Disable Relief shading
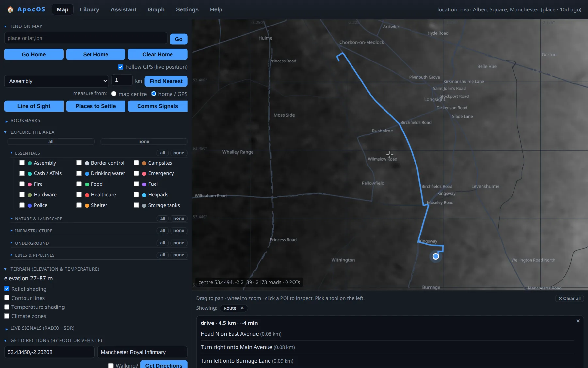Image resolution: width=588 pixels, height=368 pixels. pyautogui.click(x=7, y=289)
